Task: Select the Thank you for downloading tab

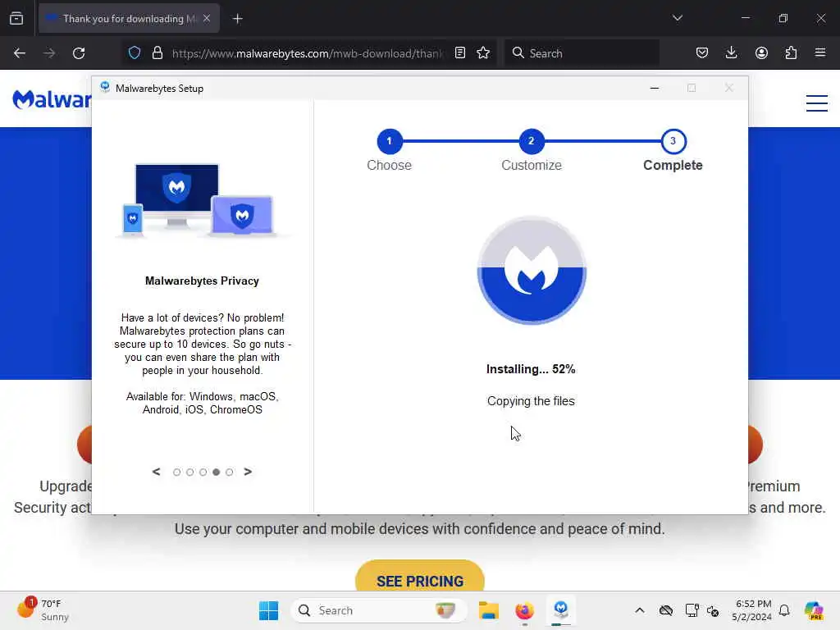Action: (129, 18)
